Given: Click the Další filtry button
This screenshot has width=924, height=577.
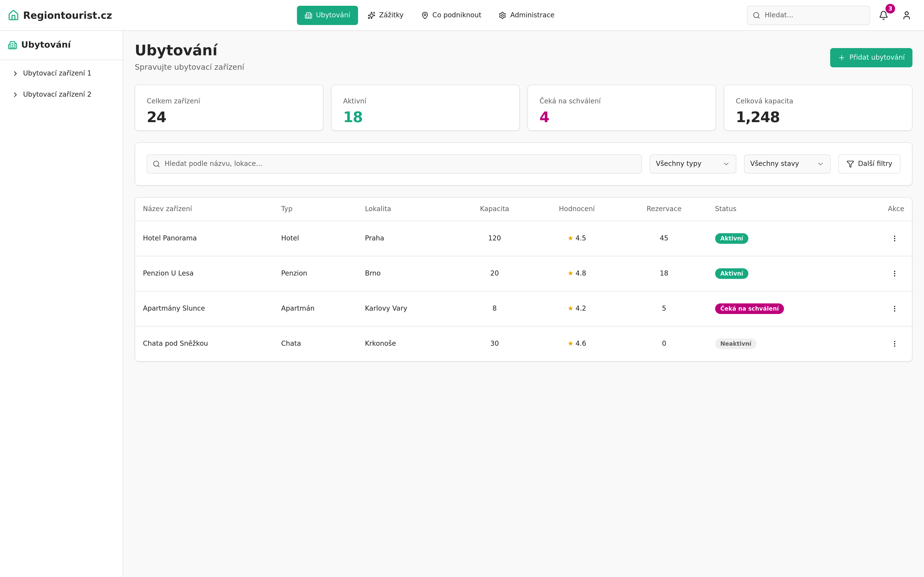Looking at the screenshot, I should [x=869, y=164].
